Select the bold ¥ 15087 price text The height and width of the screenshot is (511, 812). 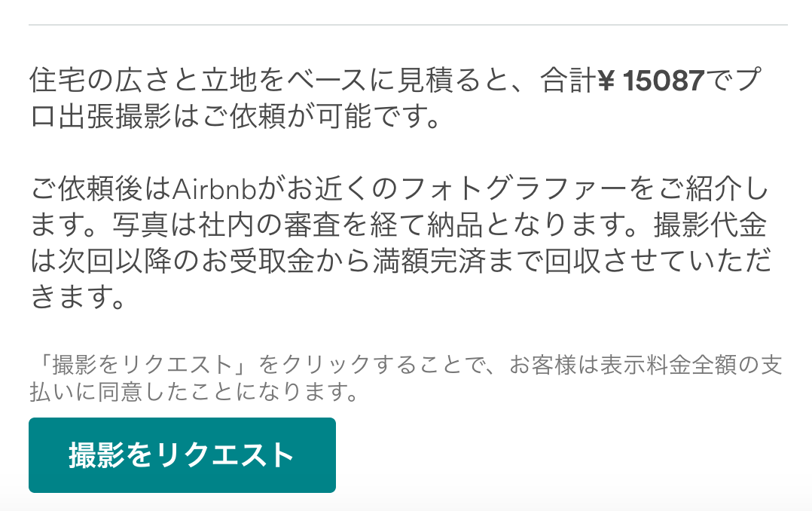[x=651, y=81]
